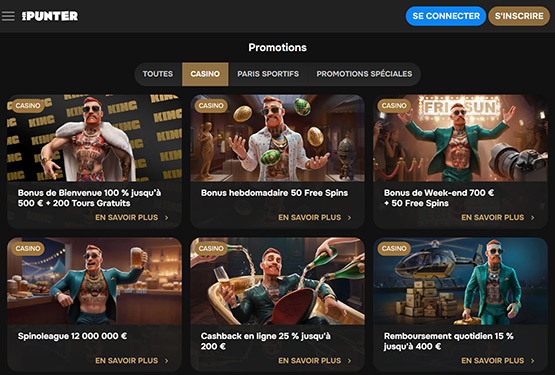This screenshot has width=555, height=375.
Task: Click the Bonus de Bienvenue 100 % title
Action: coord(90,198)
